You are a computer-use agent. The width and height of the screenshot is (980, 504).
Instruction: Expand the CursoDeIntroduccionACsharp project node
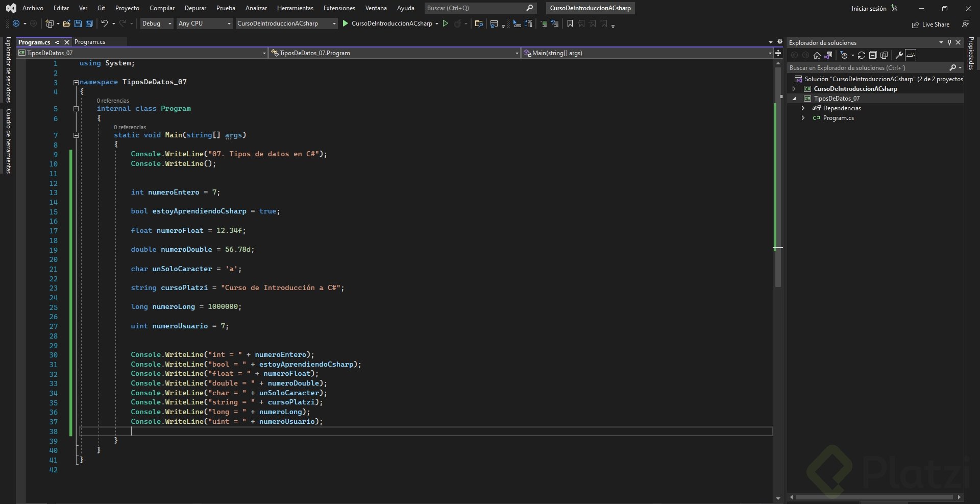[x=794, y=89]
